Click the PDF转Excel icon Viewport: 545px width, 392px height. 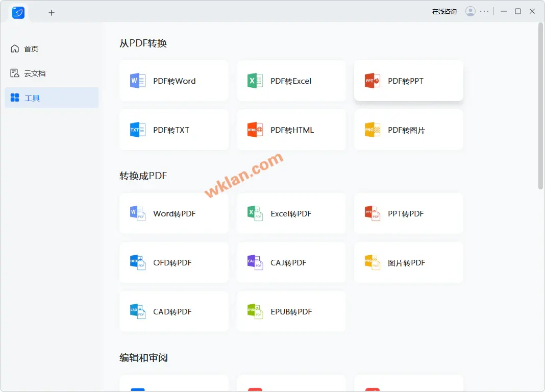point(255,81)
